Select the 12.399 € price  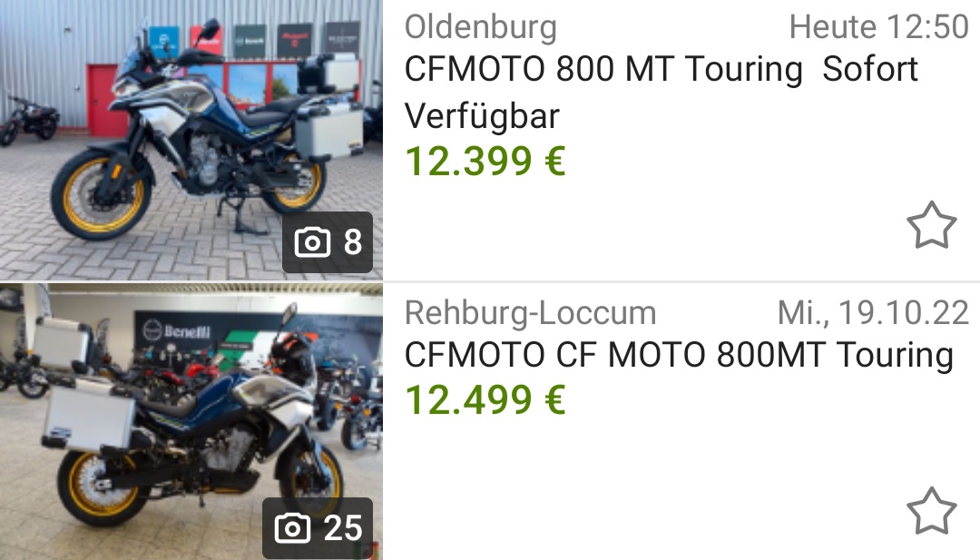[485, 162]
